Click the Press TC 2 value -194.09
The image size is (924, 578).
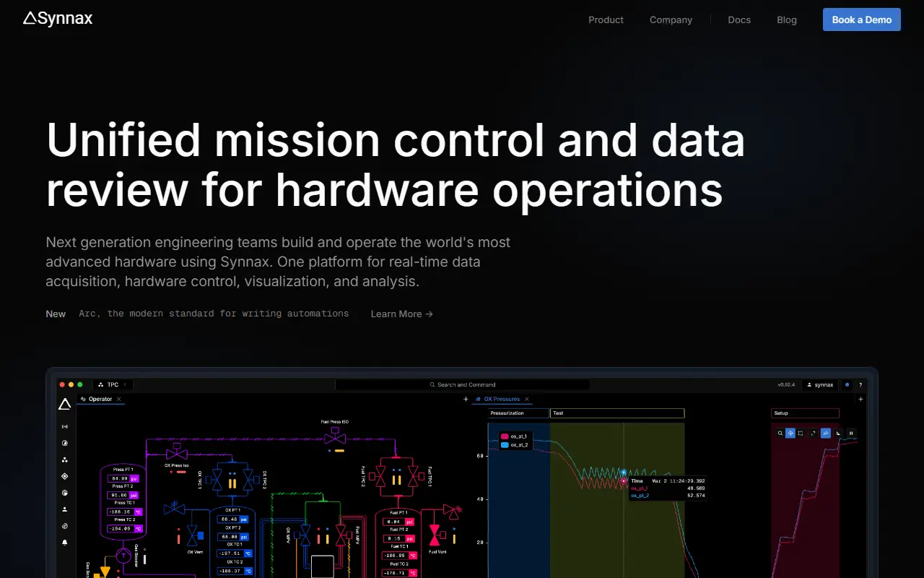coord(121,528)
